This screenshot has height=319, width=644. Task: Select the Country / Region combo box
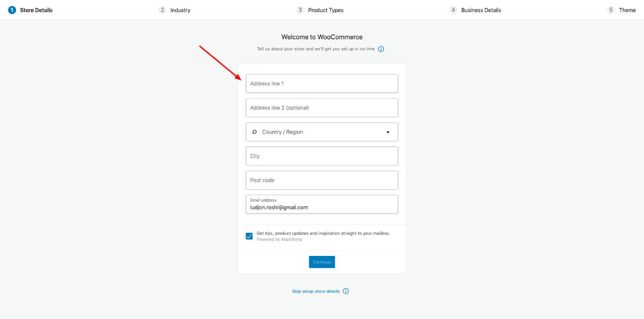tap(322, 132)
